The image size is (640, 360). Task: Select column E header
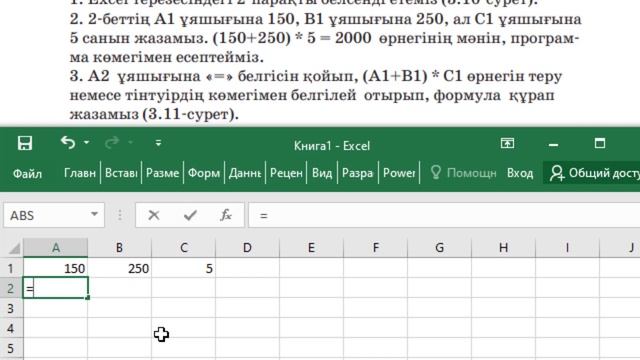(311, 247)
